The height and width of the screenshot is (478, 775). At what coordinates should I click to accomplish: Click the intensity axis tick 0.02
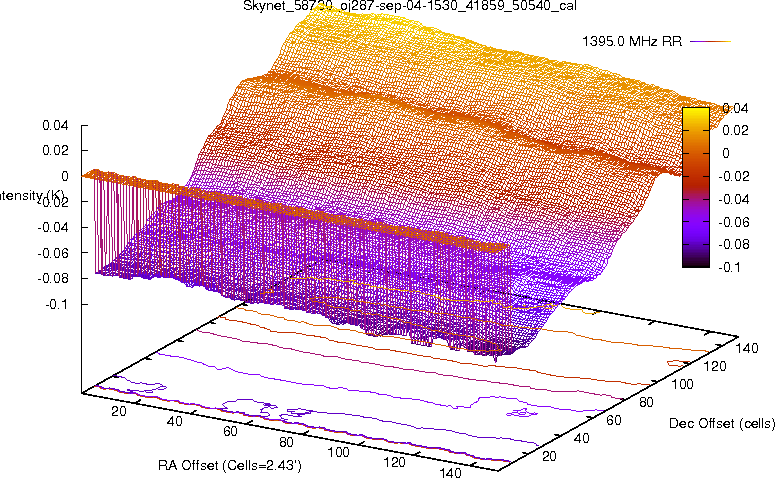55,150
